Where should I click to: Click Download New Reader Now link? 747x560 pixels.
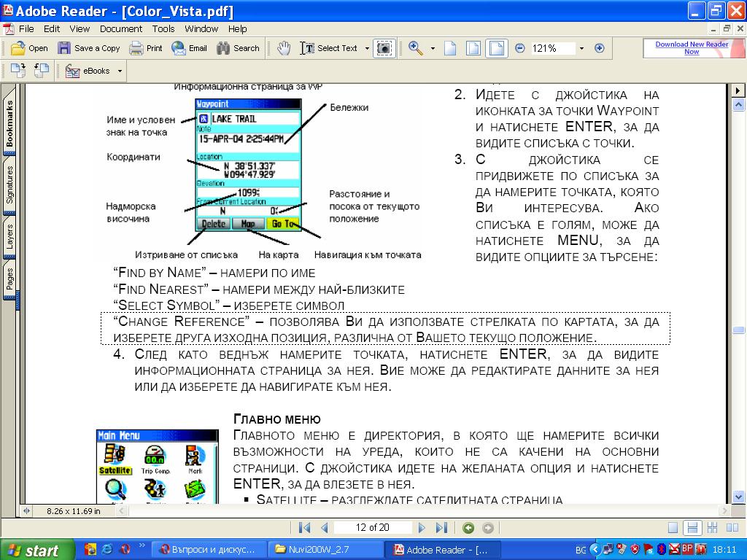point(692,48)
